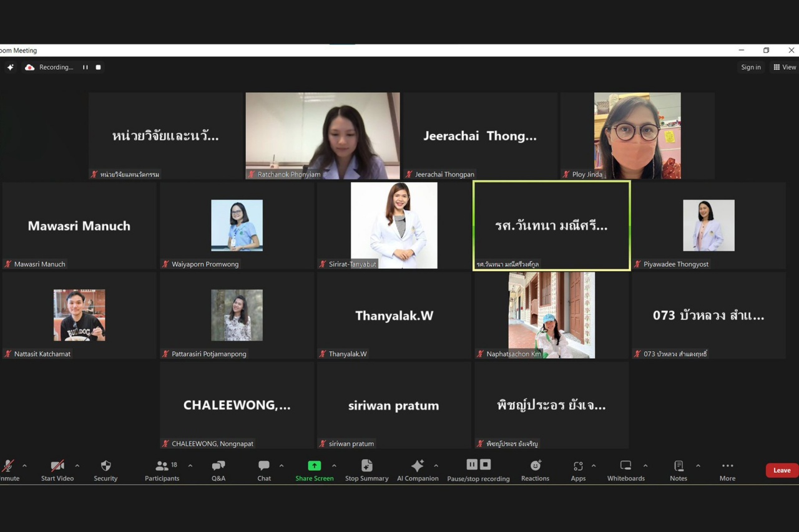Stop the recording in the top bar
The image size is (799, 532).
click(98, 67)
